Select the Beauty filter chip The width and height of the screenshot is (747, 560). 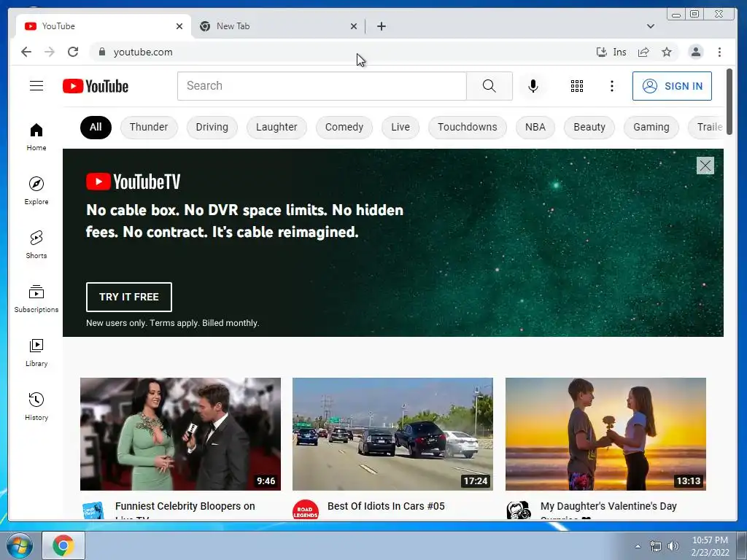tap(589, 127)
